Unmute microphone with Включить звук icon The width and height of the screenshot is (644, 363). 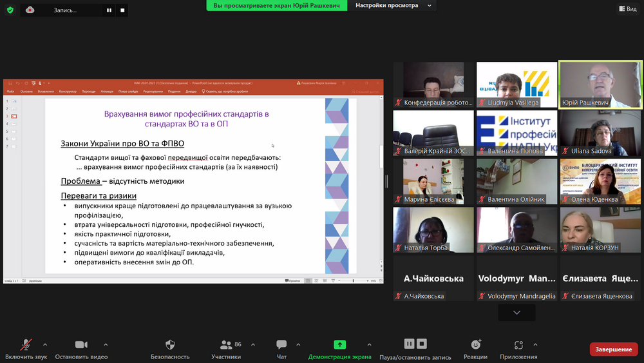tap(26, 344)
